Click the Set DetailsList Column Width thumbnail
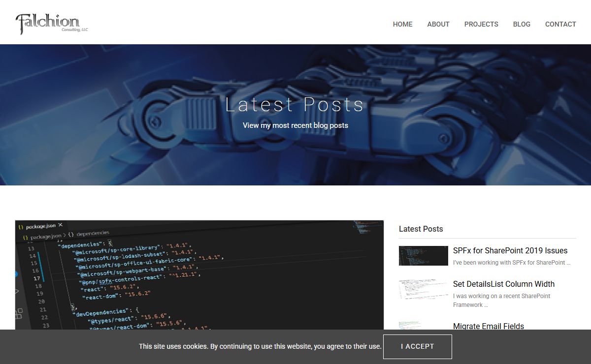591x364 pixels. pyautogui.click(x=423, y=289)
